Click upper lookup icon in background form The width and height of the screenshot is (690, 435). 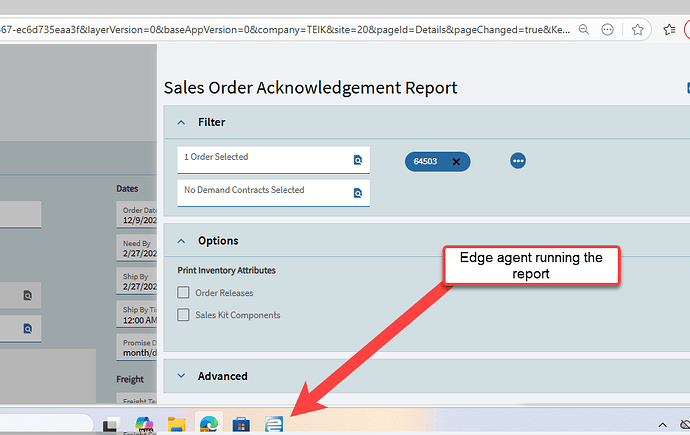[27, 295]
